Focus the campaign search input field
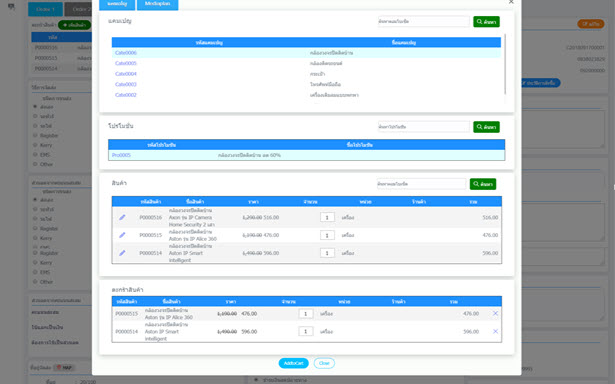615x384 pixels. (424, 22)
